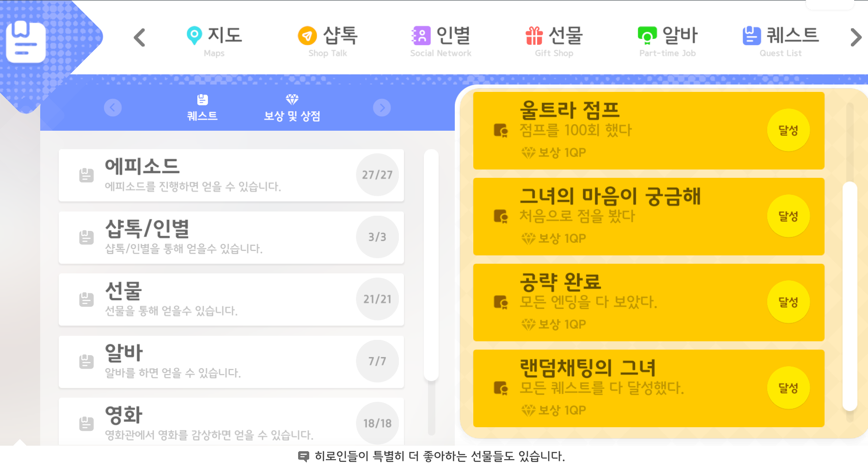Switch to the 퀘스트 tab
The image size is (868, 466).
tap(202, 108)
